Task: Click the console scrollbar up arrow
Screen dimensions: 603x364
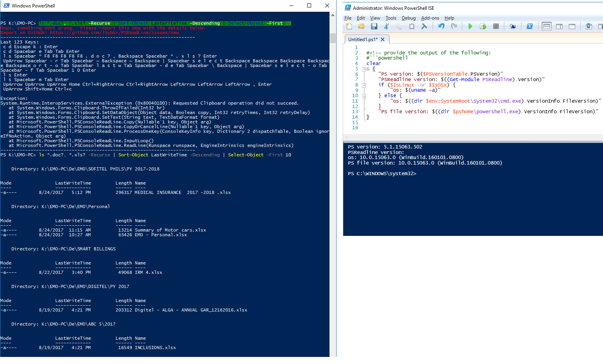Action: [333, 15]
